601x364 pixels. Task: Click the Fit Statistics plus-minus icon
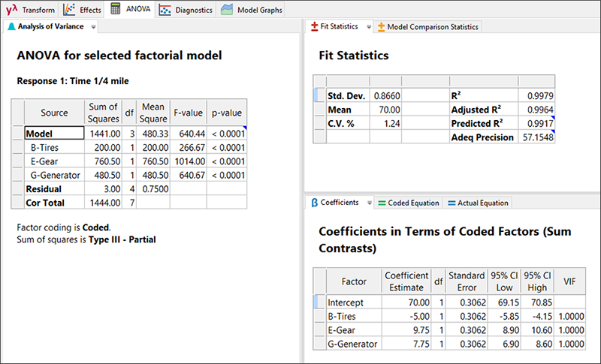(x=315, y=26)
